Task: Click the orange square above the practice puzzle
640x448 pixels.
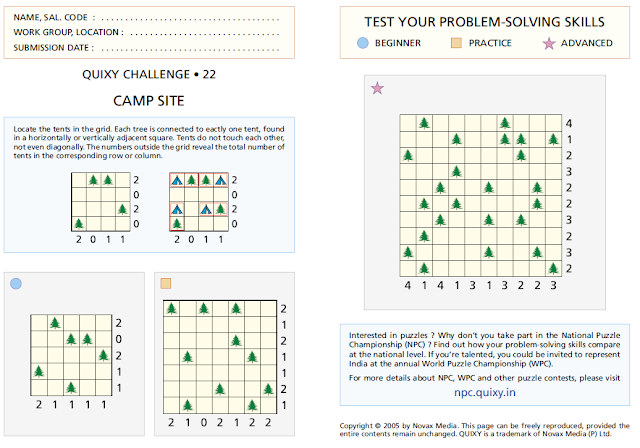Action: click(166, 283)
